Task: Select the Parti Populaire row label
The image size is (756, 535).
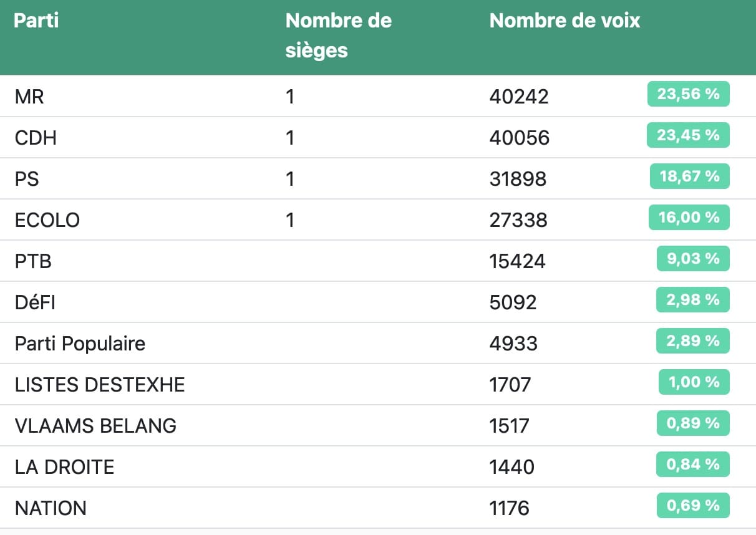Action: pyautogui.click(x=80, y=344)
